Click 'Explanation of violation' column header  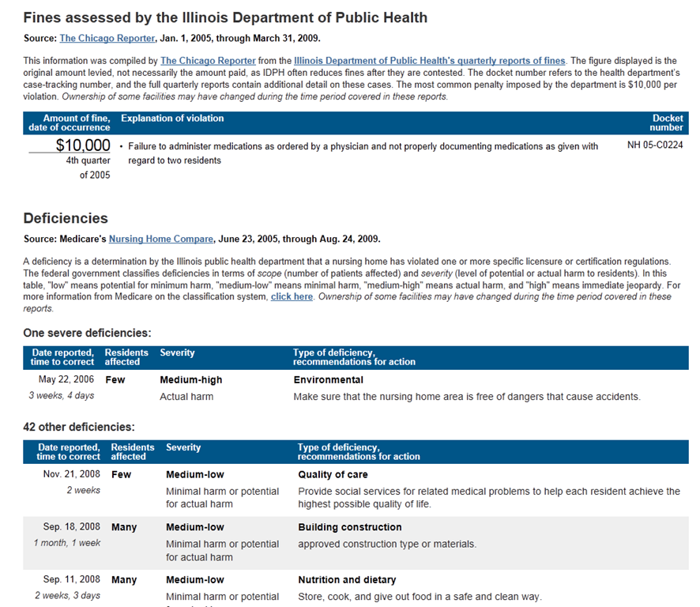(x=172, y=119)
